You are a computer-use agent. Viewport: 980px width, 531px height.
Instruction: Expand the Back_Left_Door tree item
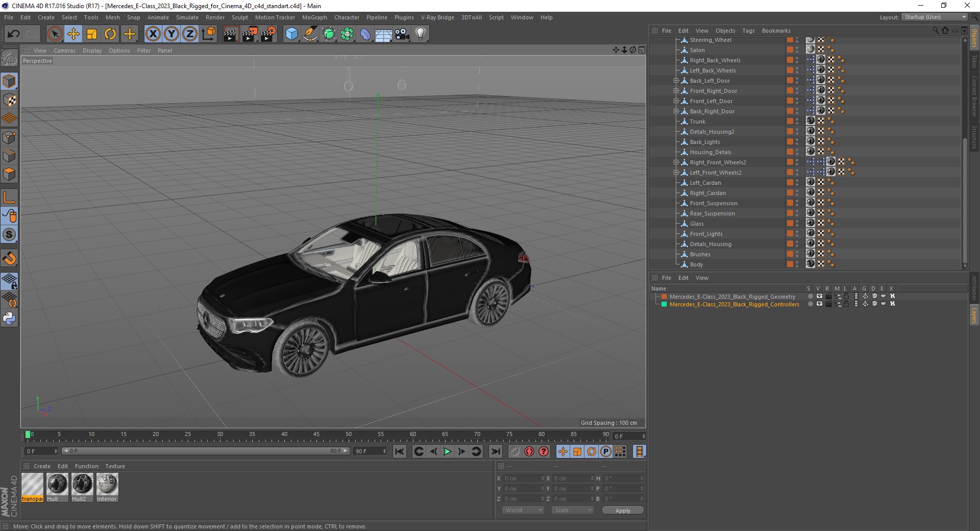[x=676, y=81]
